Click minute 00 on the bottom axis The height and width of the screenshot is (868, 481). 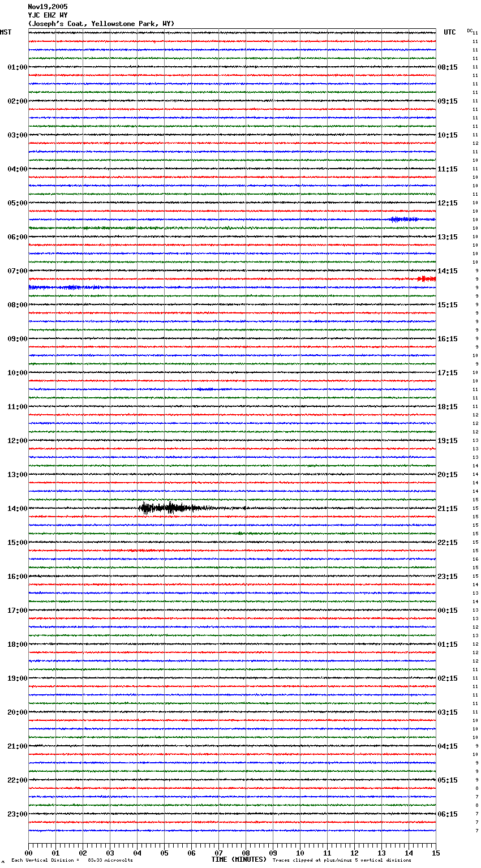click(28, 853)
